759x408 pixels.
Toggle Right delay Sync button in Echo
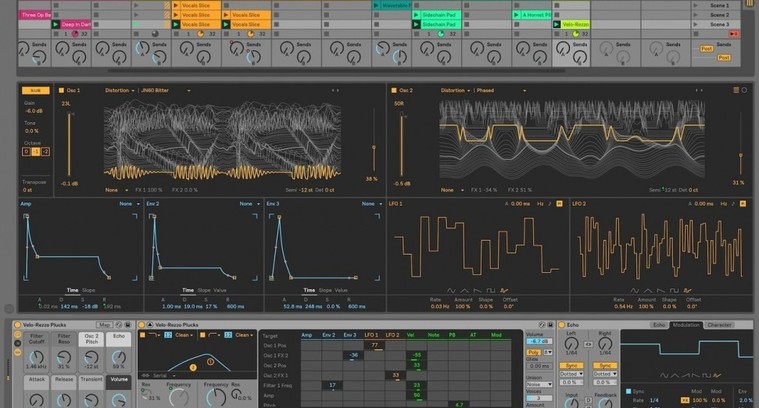[x=605, y=365]
